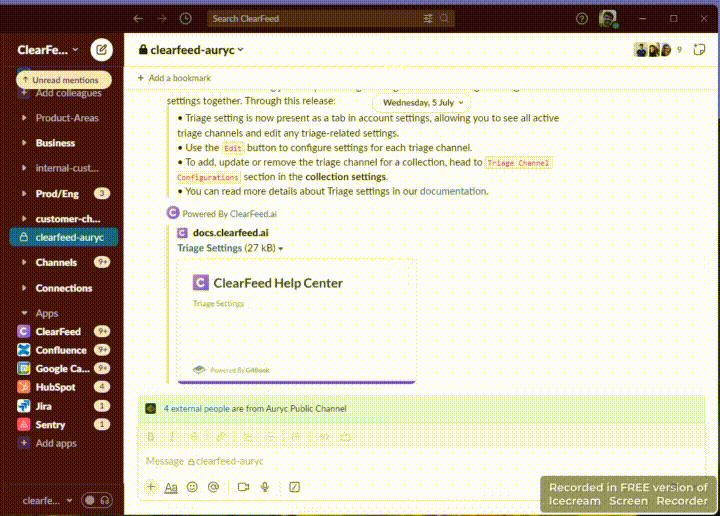This screenshot has height=516, width=720.
Task: Go back in Slack history
Action: tap(138, 18)
